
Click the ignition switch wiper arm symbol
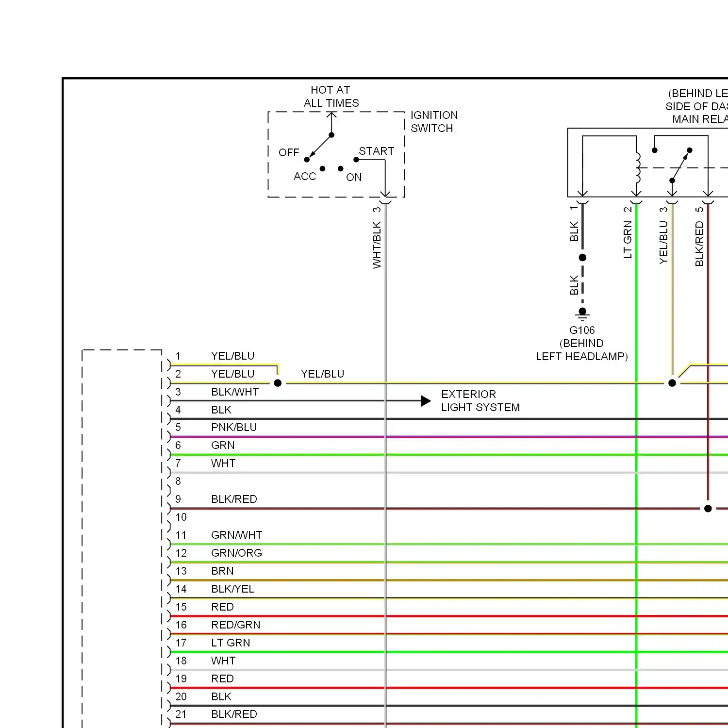tap(320, 146)
